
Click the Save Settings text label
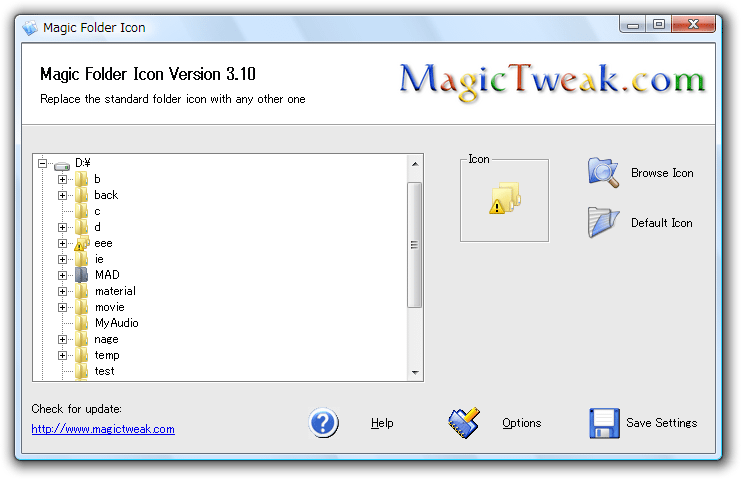click(662, 423)
